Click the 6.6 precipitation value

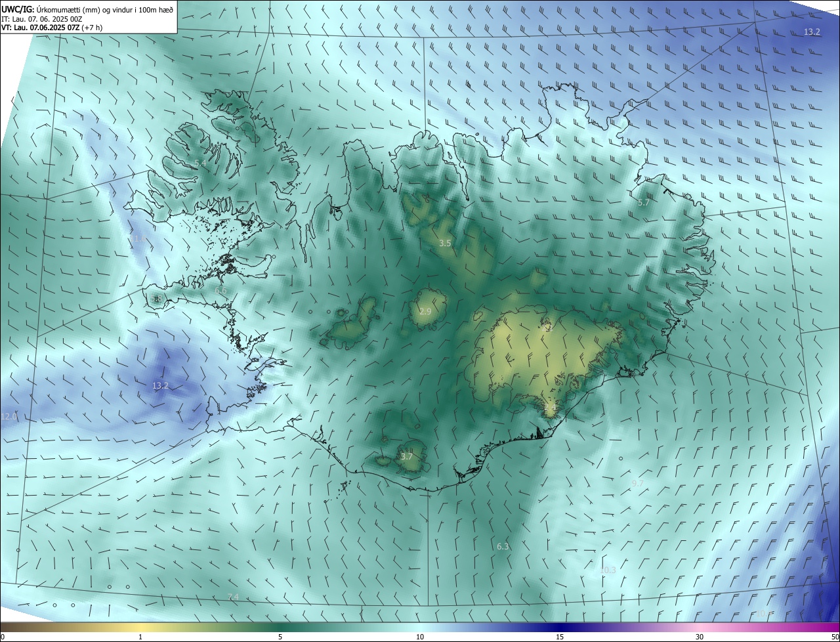pyautogui.click(x=220, y=290)
